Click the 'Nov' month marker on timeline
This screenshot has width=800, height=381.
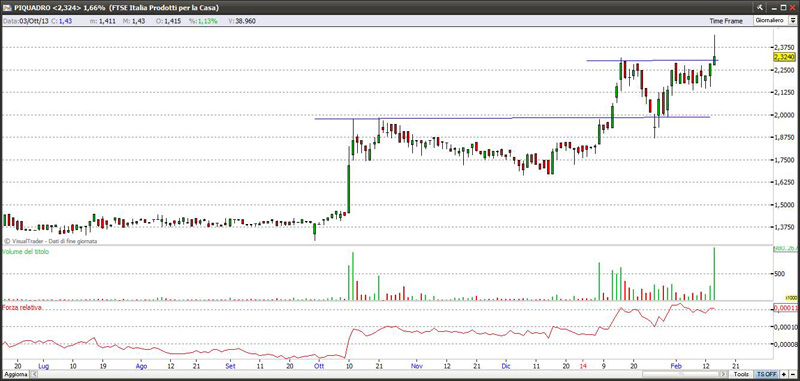[417, 366]
